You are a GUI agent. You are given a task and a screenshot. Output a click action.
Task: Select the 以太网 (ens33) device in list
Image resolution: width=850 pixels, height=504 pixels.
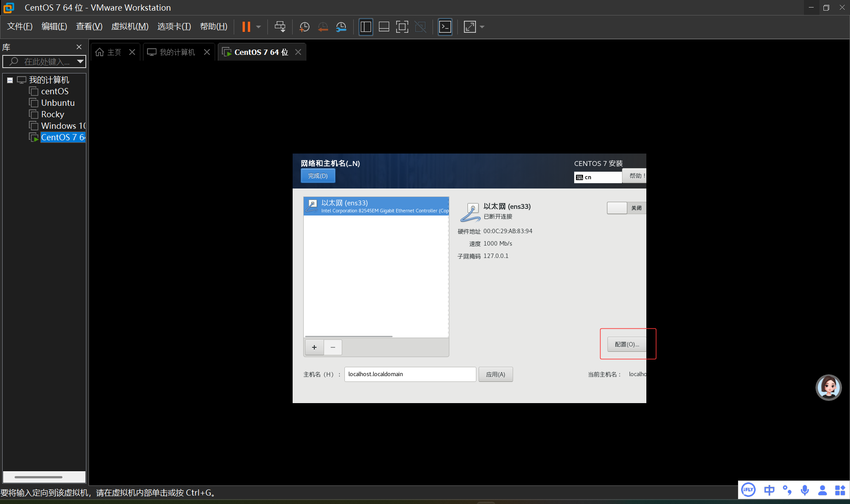tap(376, 206)
